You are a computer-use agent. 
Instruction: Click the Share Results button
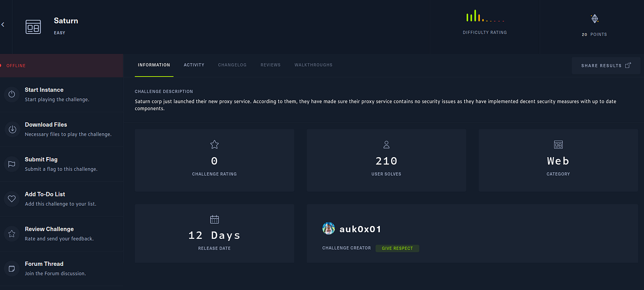606,65
